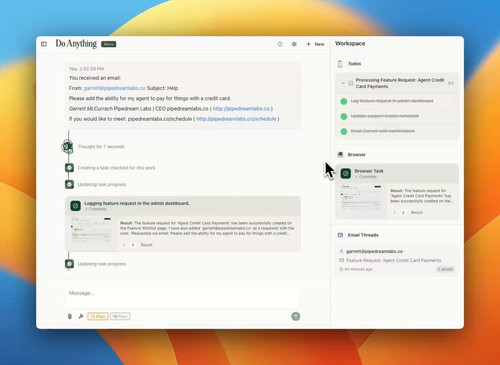Open the settings gear in the header

[294, 44]
